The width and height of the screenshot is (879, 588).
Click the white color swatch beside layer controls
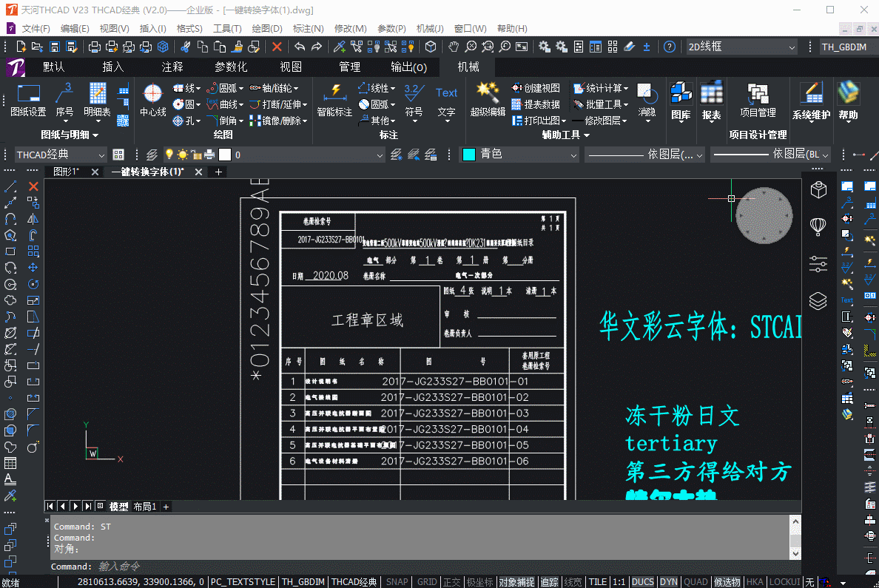(224, 155)
